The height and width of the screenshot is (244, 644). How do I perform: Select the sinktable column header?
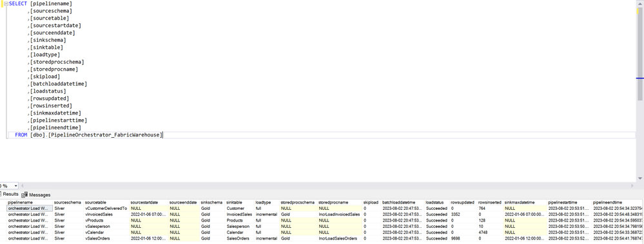tap(240, 203)
